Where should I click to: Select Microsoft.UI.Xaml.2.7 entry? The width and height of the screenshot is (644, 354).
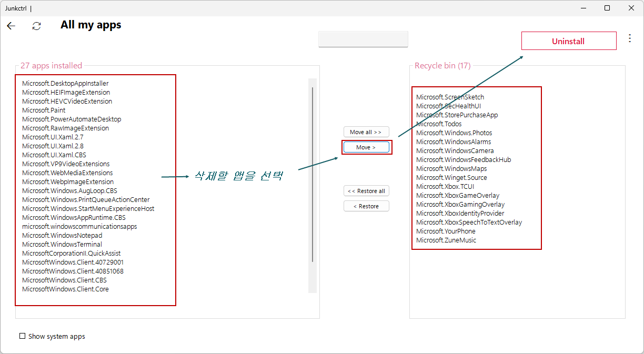(53, 137)
